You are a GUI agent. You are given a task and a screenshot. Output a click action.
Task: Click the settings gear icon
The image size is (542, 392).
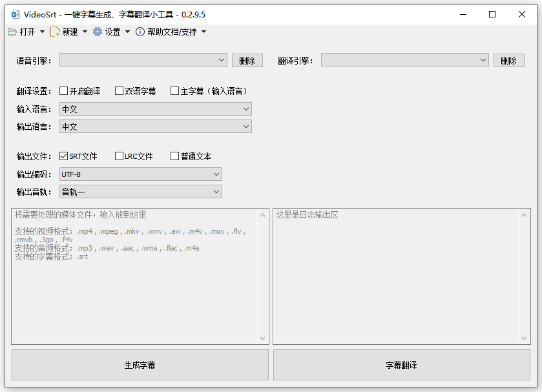pyautogui.click(x=98, y=32)
